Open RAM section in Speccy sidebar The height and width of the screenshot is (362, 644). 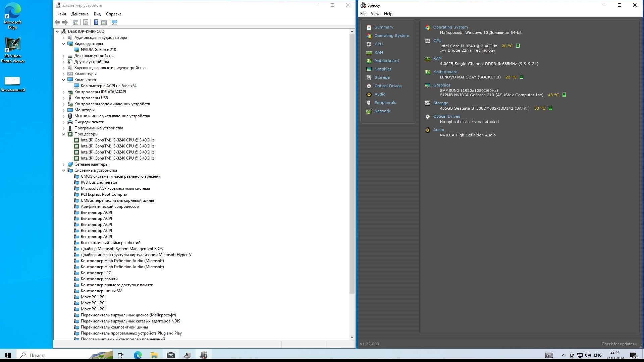378,52
